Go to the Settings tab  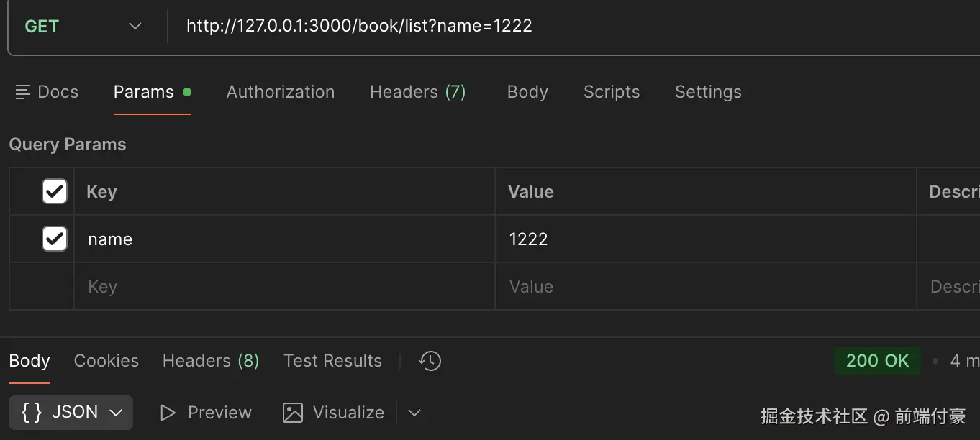pos(707,92)
